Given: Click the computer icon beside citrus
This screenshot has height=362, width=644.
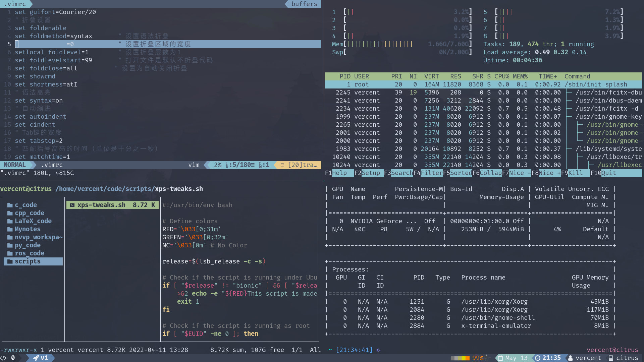Looking at the screenshot, I should pos(611,358).
